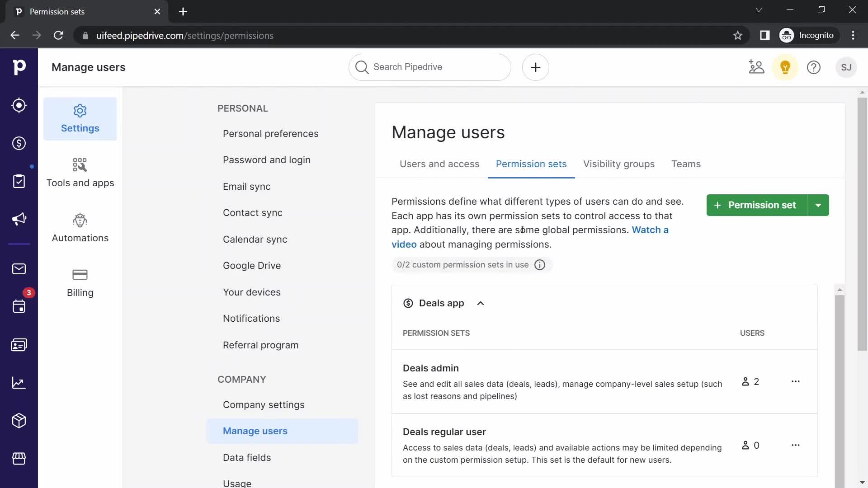Viewport: 868px width, 488px height.
Task: Navigate to Personal preferences settings
Action: tap(271, 133)
